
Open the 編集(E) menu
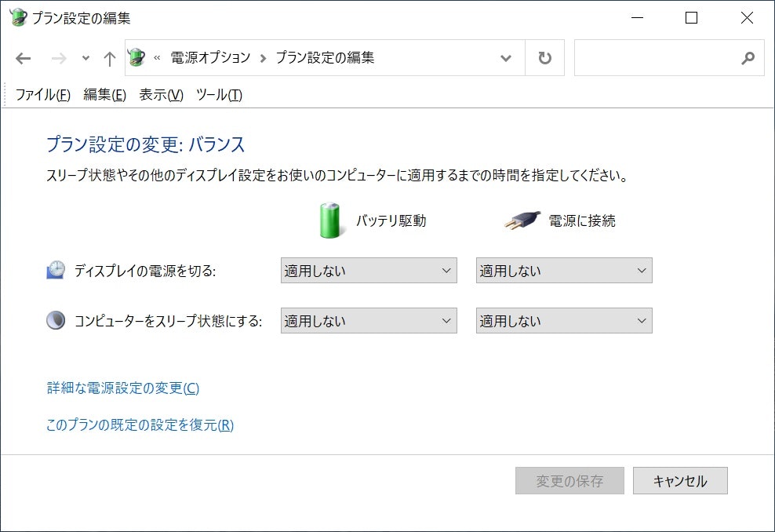tap(104, 94)
